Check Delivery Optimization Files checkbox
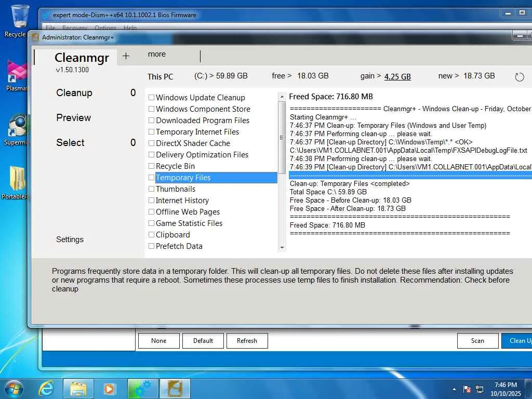This screenshot has height=399, width=532. (x=152, y=155)
